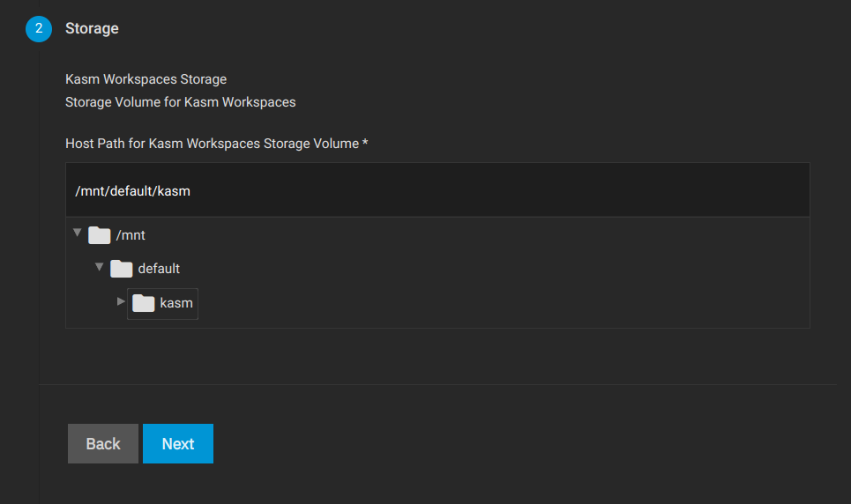Click the /mnt folder icon
This screenshot has width=851, height=504.
click(x=100, y=235)
